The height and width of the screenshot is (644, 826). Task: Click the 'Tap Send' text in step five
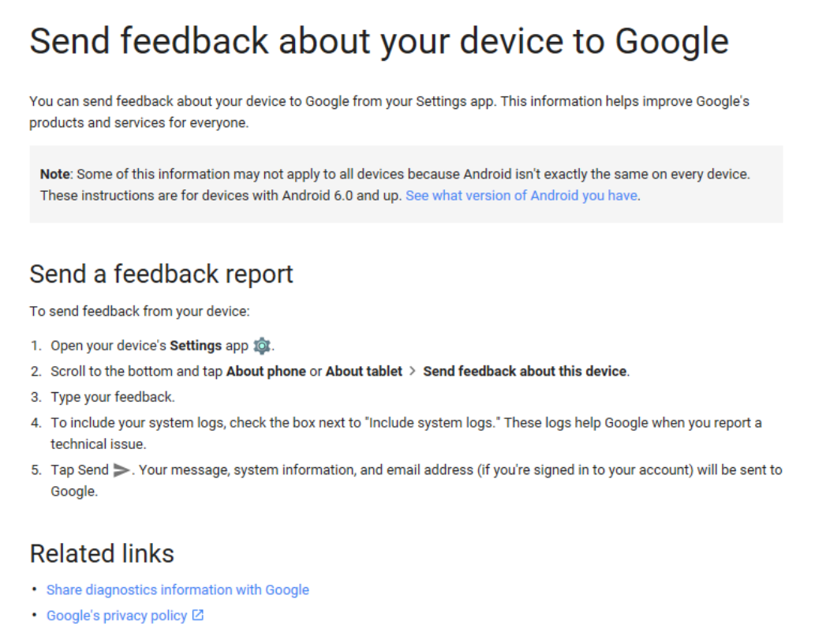click(80, 470)
